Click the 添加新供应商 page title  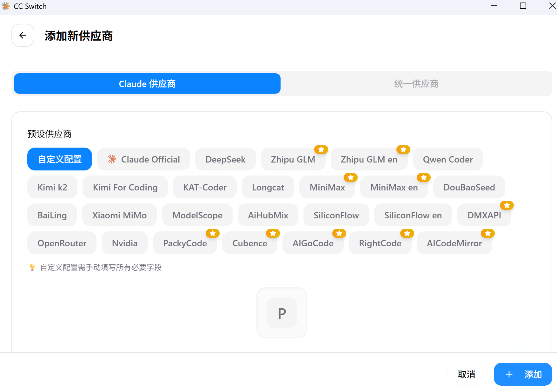point(79,36)
